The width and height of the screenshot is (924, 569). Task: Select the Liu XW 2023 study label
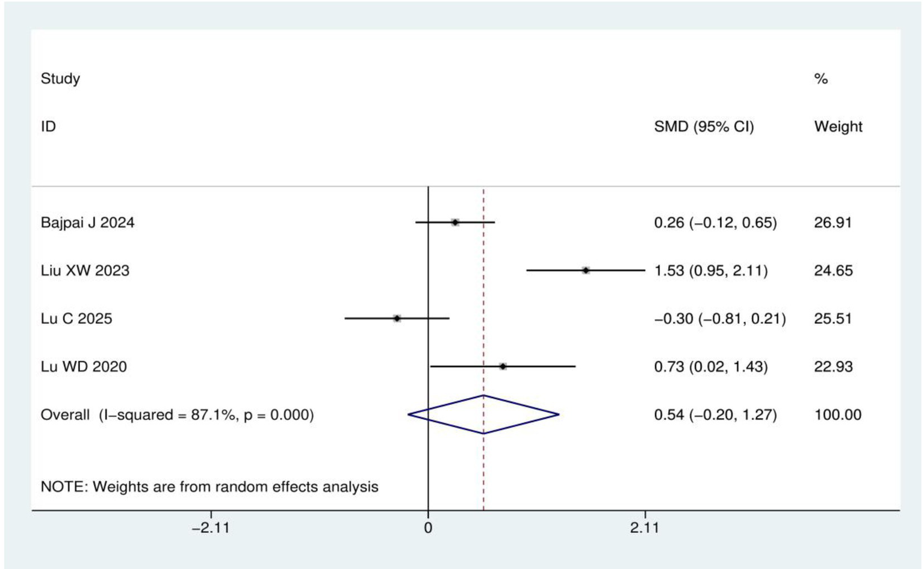click(85, 271)
